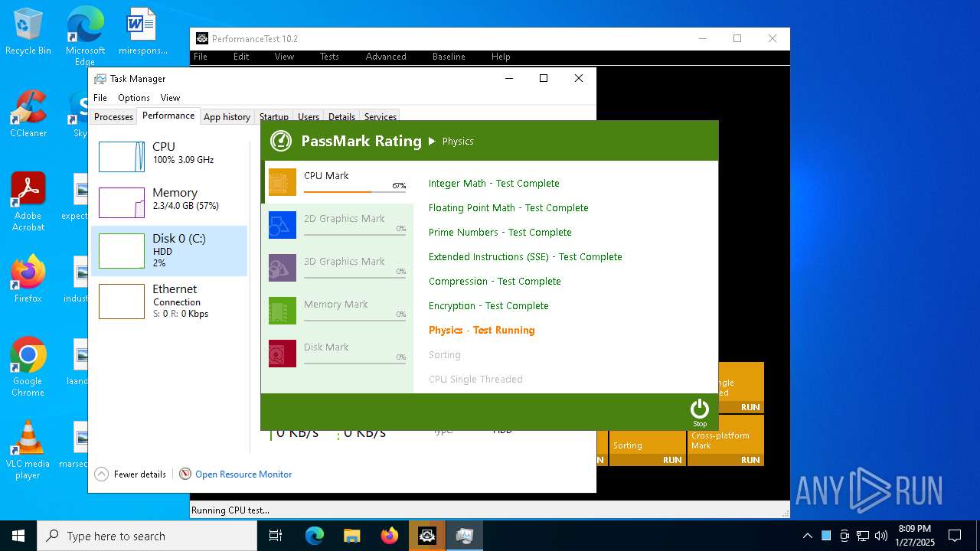Click the 2D Graphics Mark progress bar
This screenshot has height=551, width=980.
pyautogui.click(x=354, y=234)
